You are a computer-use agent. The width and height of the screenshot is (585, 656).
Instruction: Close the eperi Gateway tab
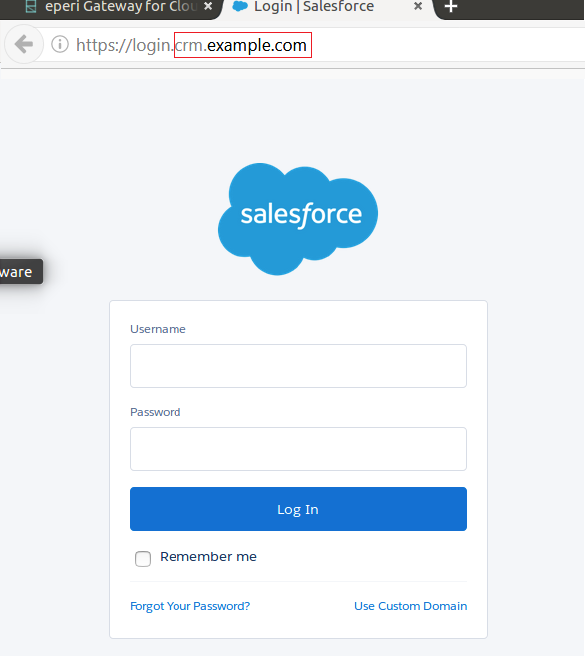[x=208, y=6]
